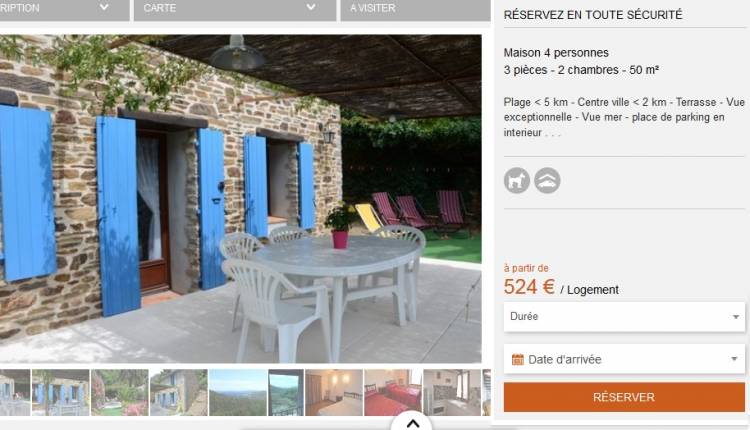The height and width of the screenshot is (430, 750).
Task: Expand the Description section chevron
Action: [104, 8]
